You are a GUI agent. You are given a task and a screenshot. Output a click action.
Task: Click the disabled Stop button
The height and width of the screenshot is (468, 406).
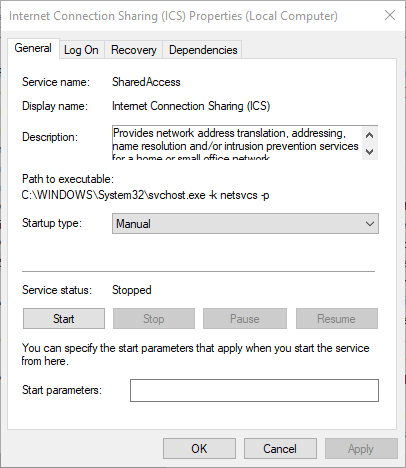(154, 319)
